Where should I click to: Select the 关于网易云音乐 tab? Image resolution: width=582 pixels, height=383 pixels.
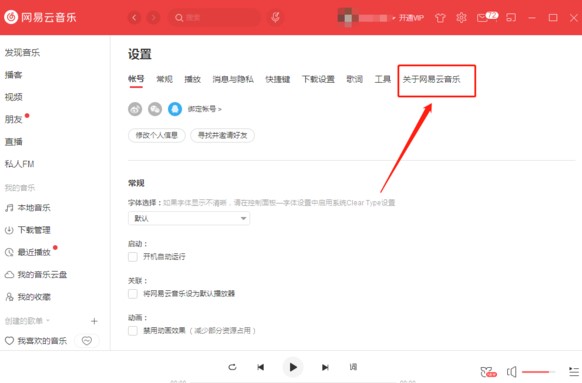click(431, 79)
